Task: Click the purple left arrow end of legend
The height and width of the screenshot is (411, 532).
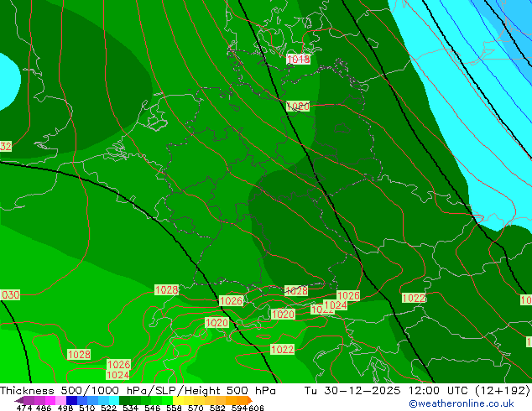Action: click(19, 400)
